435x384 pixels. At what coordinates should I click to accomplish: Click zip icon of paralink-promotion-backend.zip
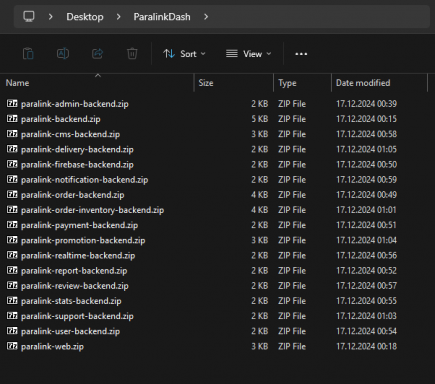click(12, 240)
